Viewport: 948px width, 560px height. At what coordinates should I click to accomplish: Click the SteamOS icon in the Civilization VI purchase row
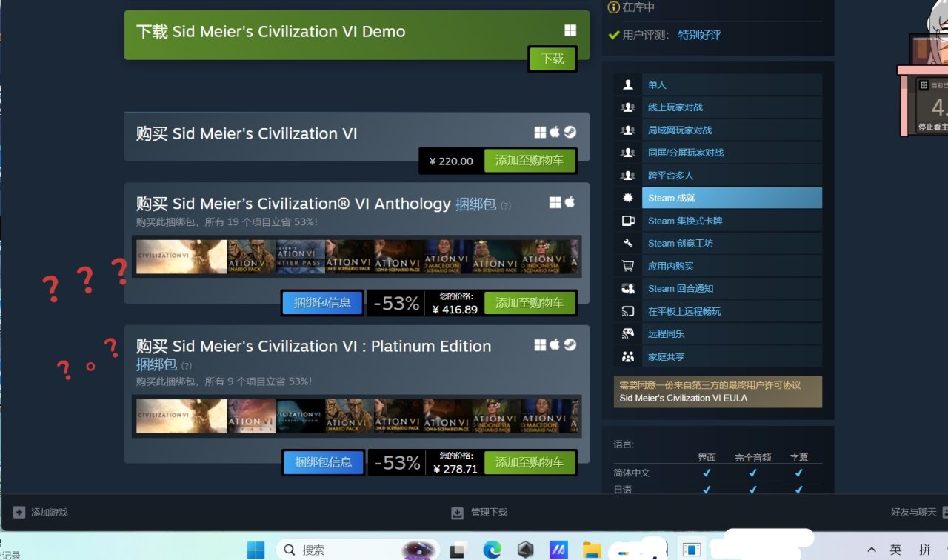click(570, 132)
